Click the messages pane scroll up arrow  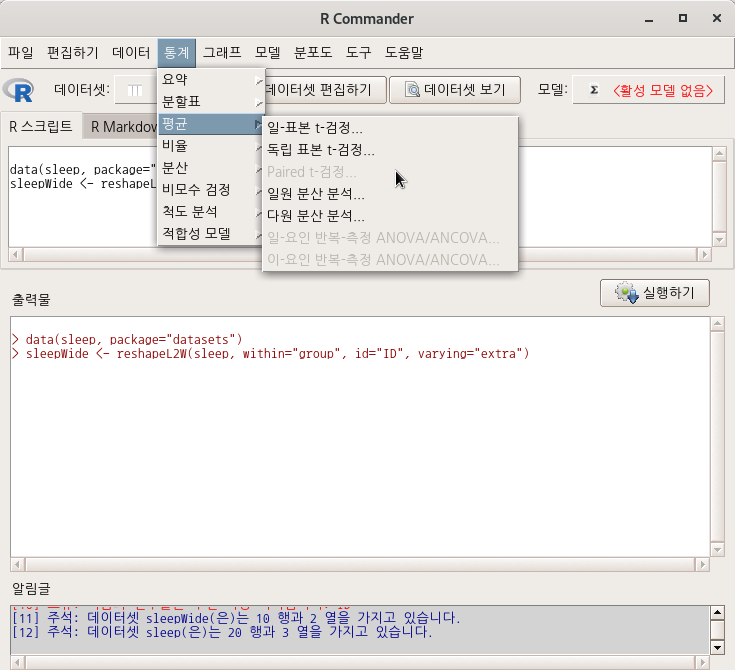[717, 612]
